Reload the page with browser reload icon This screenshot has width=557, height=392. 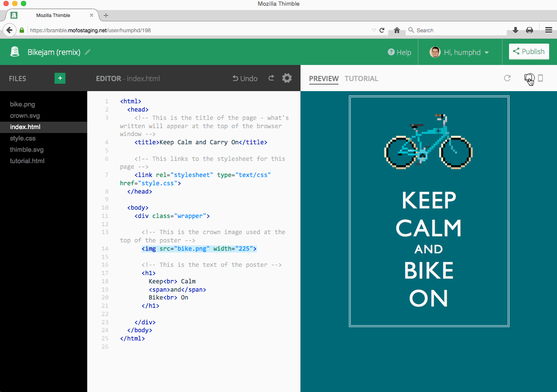coord(382,30)
